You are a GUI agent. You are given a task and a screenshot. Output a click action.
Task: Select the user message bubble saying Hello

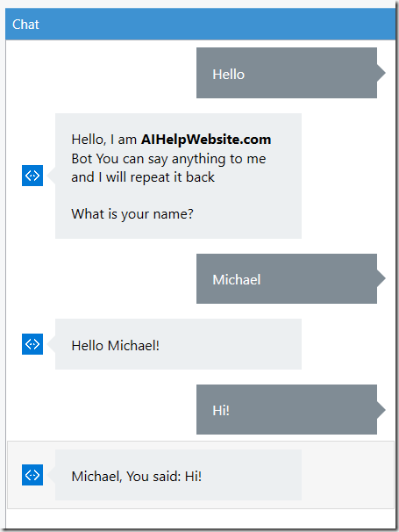point(287,73)
